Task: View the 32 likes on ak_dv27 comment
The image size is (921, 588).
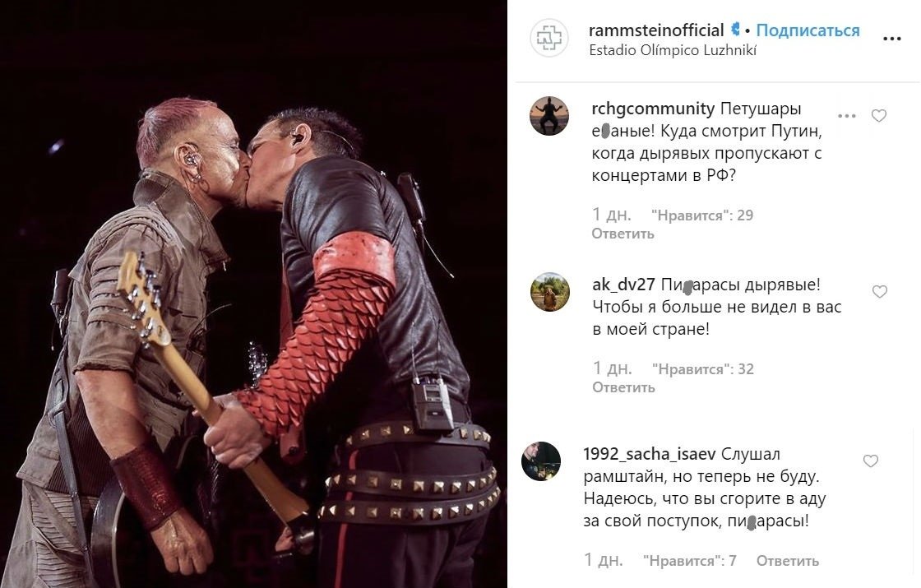Action: click(x=702, y=369)
